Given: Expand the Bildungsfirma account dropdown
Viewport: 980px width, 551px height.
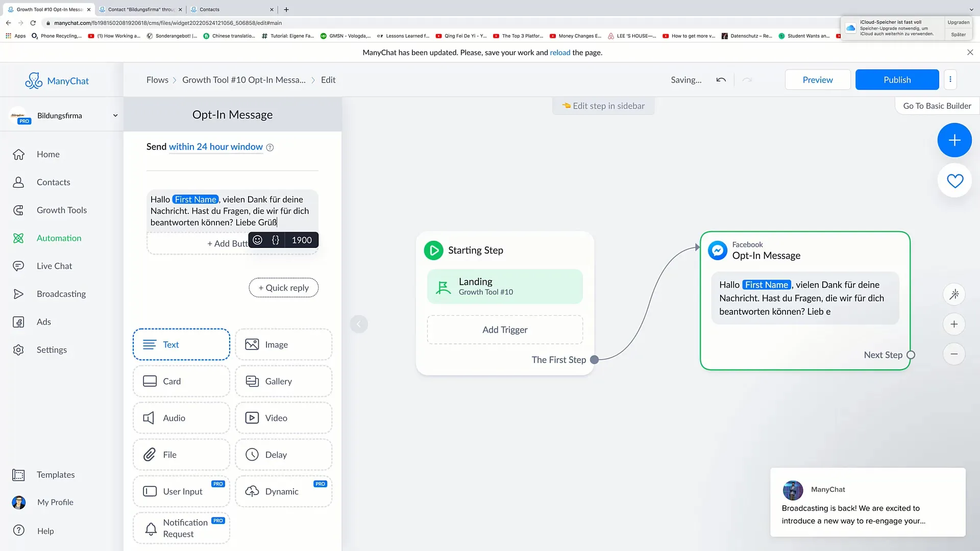Looking at the screenshot, I should [114, 115].
